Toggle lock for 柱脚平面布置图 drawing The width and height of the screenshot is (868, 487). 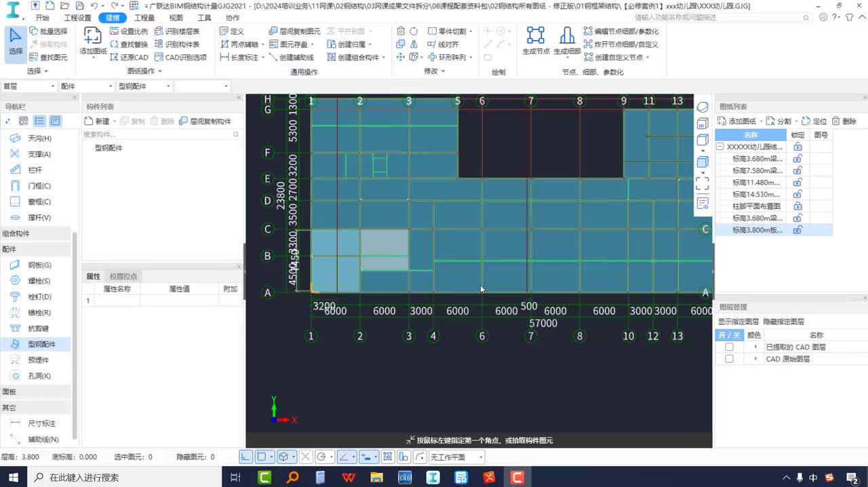click(x=797, y=206)
